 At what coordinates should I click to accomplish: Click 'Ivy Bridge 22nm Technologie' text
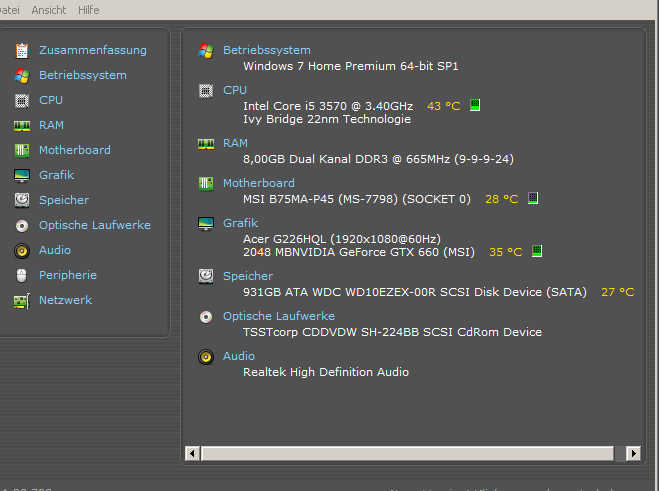(x=327, y=119)
